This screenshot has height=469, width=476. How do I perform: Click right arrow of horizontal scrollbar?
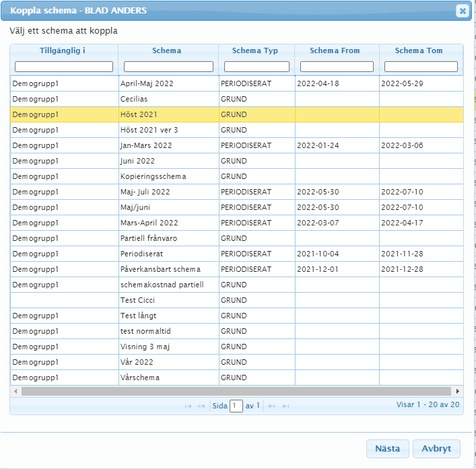(458, 391)
